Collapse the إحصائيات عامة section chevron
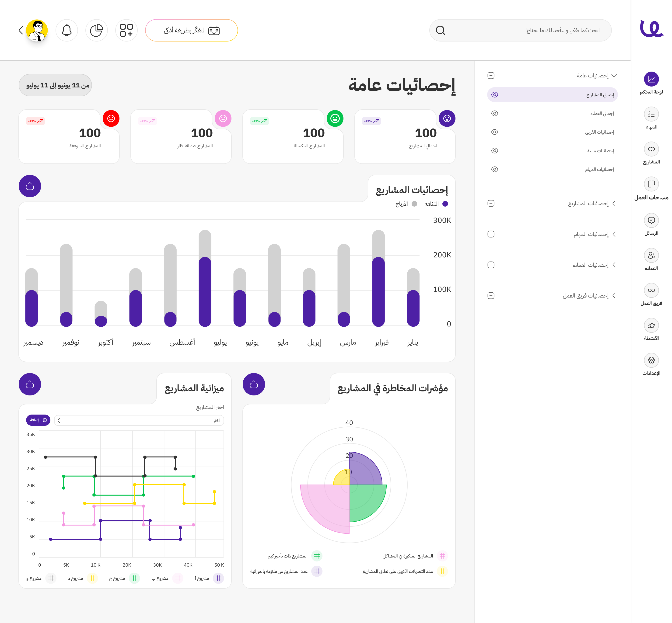Image resolution: width=672 pixels, height=623 pixels. pos(614,76)
